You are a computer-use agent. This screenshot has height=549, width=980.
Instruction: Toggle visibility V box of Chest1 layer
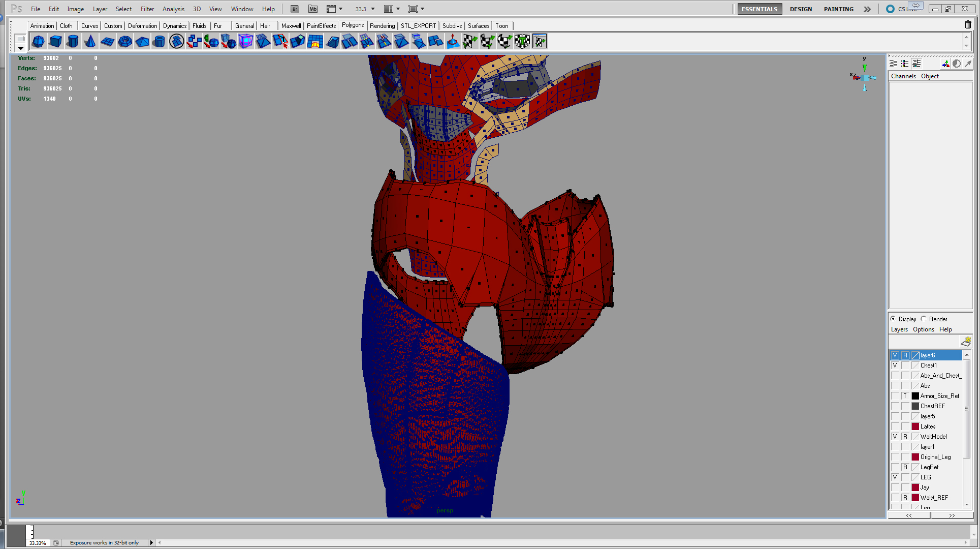[895, 365]
